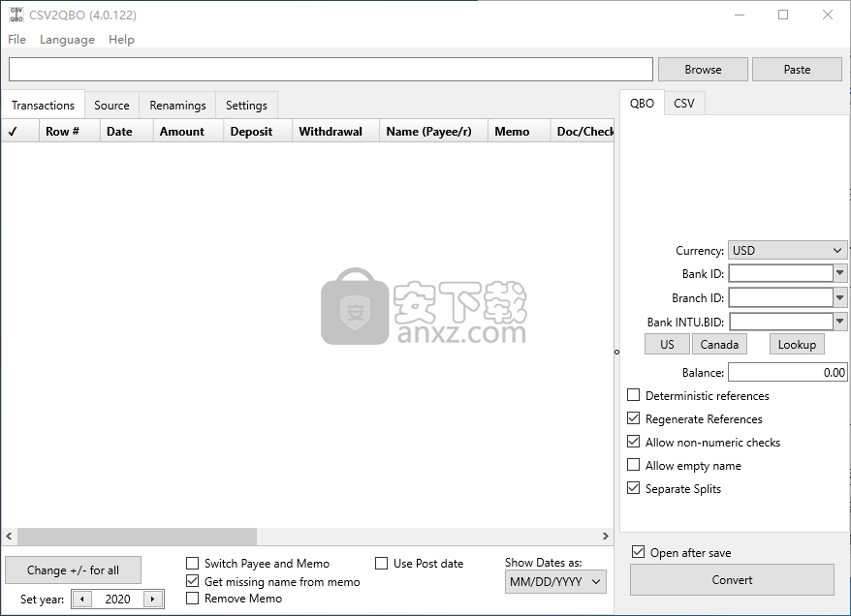This screenshot has height=616, width=851.
Task: Open the Help menu
Action: [121, 40]
